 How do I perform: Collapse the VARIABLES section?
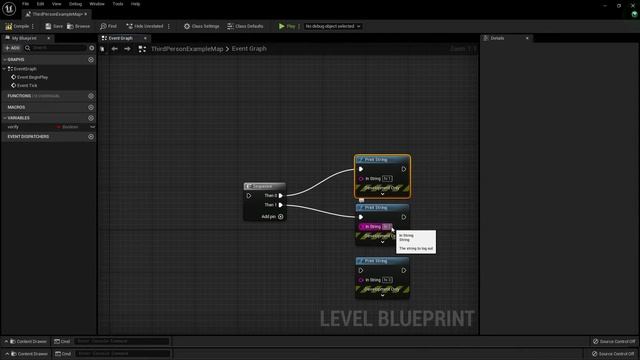click(4, 118)
